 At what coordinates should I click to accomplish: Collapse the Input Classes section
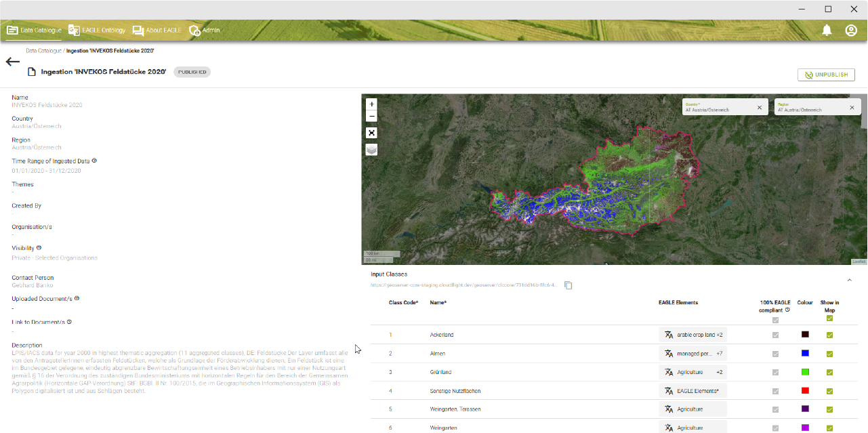[x=850, y=280]
